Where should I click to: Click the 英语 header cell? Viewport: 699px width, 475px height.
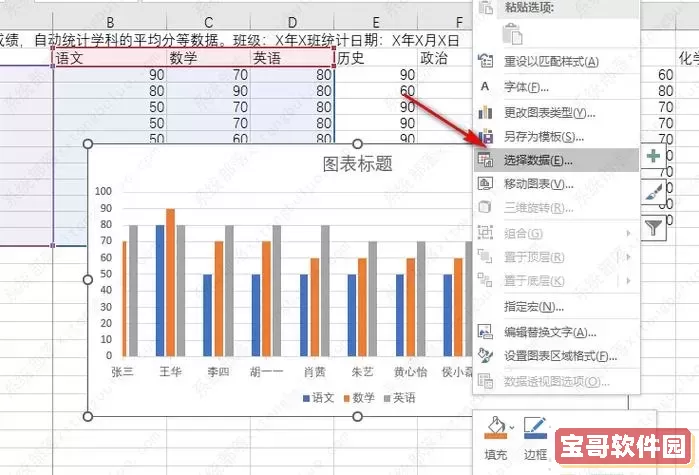[292, 58]
